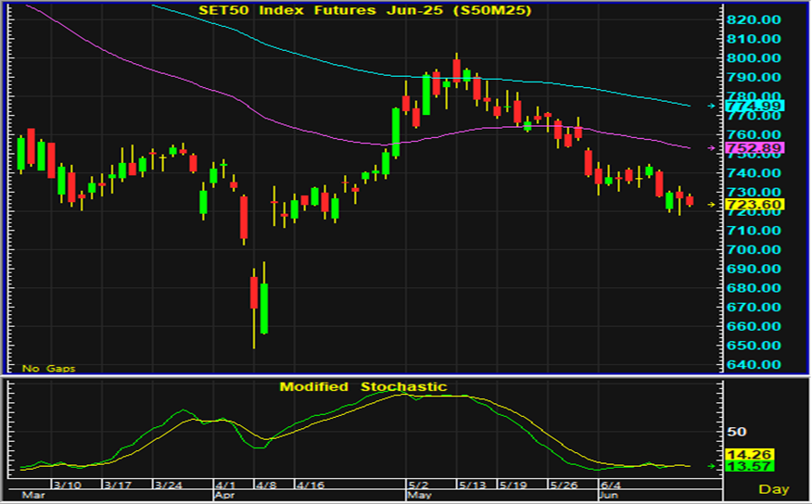Click the 740.00 price axis label
Image resolution: width=812 pixels, height=504 pixels.
click(754, 173)
